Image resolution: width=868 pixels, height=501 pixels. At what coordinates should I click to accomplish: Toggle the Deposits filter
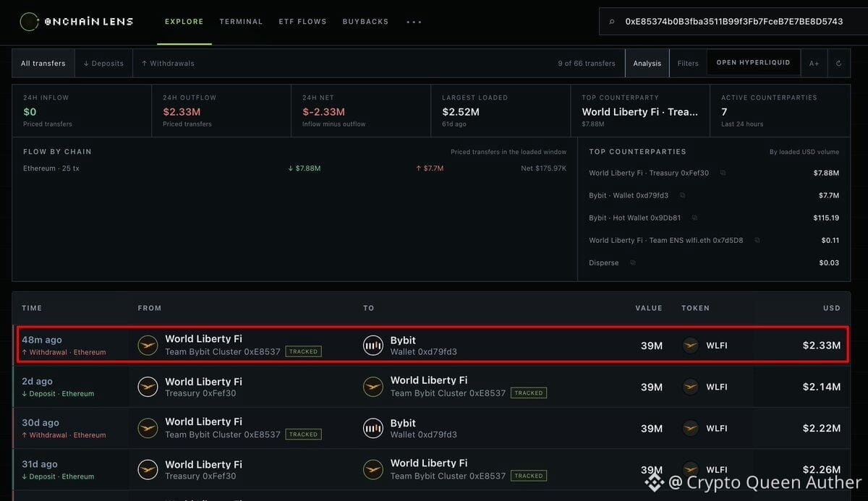point(103,63)
